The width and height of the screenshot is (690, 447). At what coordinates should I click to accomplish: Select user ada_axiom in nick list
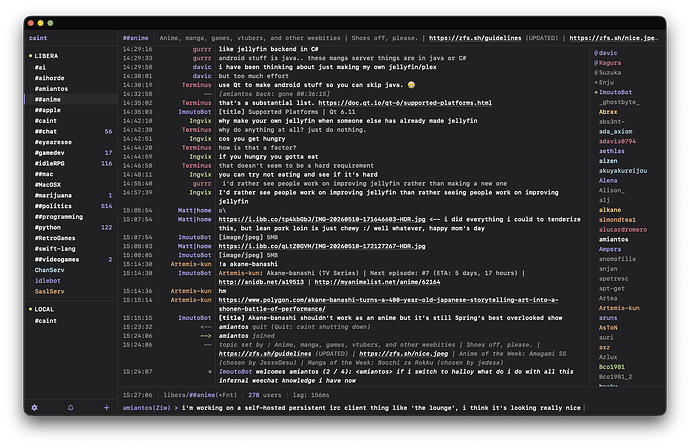click(x=615, y=132)
